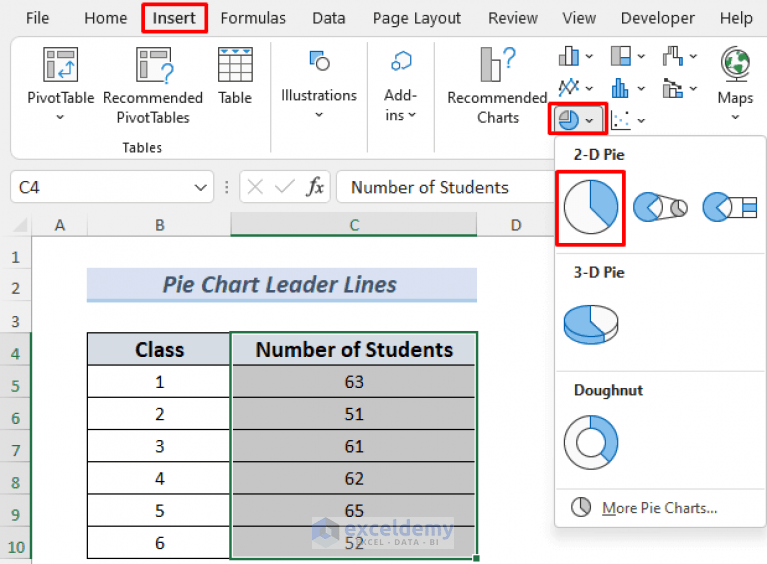Select the Number of Students header cell
The image size is (767, 564).
[354, 349]
